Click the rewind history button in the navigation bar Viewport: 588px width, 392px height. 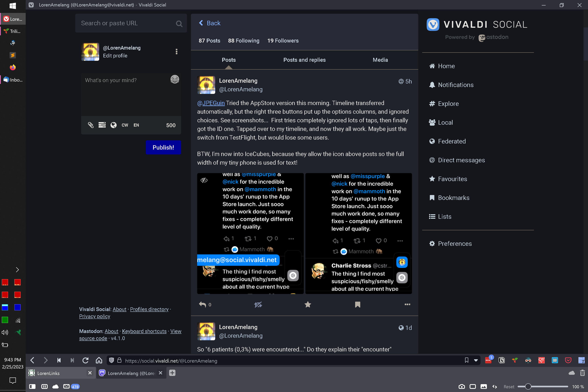point(59,360)
